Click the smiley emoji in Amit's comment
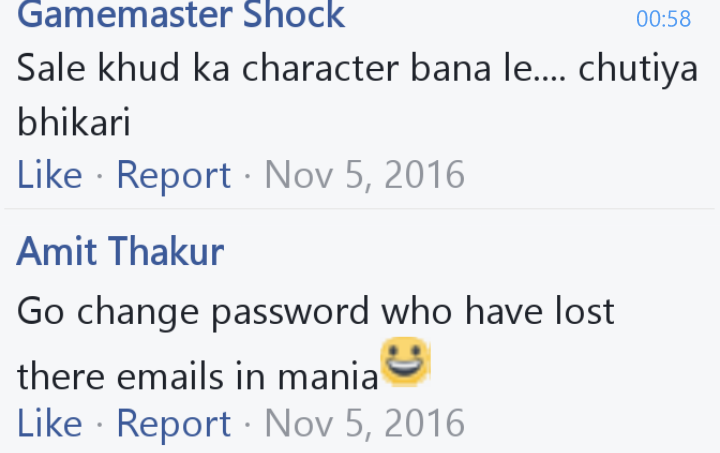Screen dimensions: 720x453 (405, 362)
